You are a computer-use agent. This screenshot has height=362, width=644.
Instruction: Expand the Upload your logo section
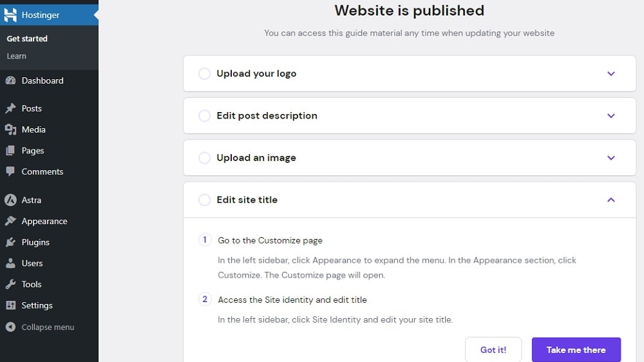coord(611,73)
